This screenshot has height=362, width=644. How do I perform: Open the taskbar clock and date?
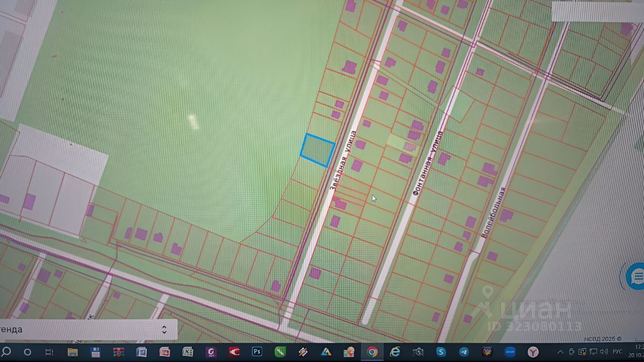tap(637, 350)
